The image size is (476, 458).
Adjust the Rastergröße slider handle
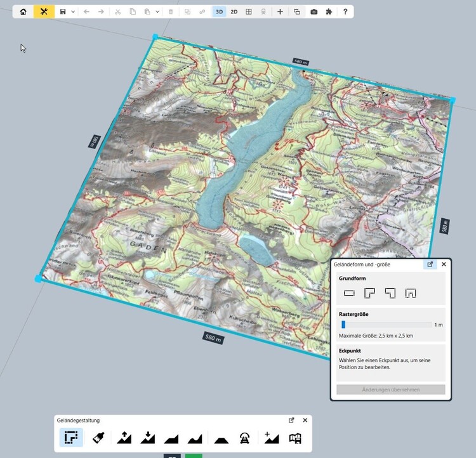pyautogui.click(x=343, y=324)
